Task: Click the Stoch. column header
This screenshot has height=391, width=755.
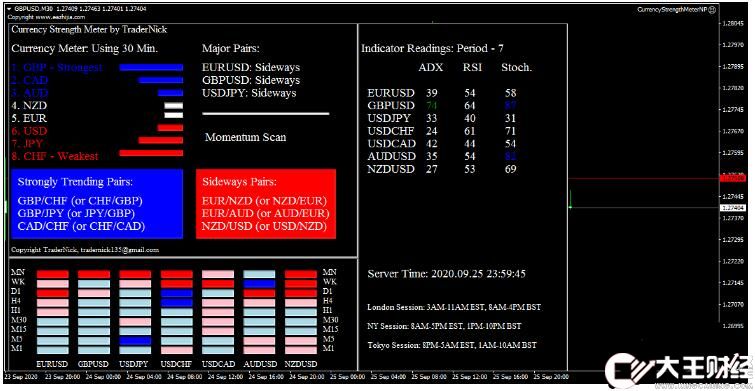Action: coord(517,68)
